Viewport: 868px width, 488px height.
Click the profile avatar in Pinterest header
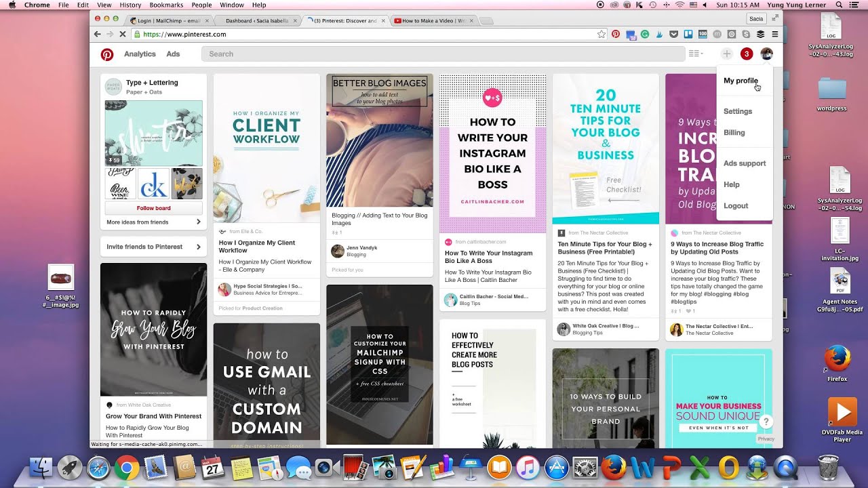[766, 54]
